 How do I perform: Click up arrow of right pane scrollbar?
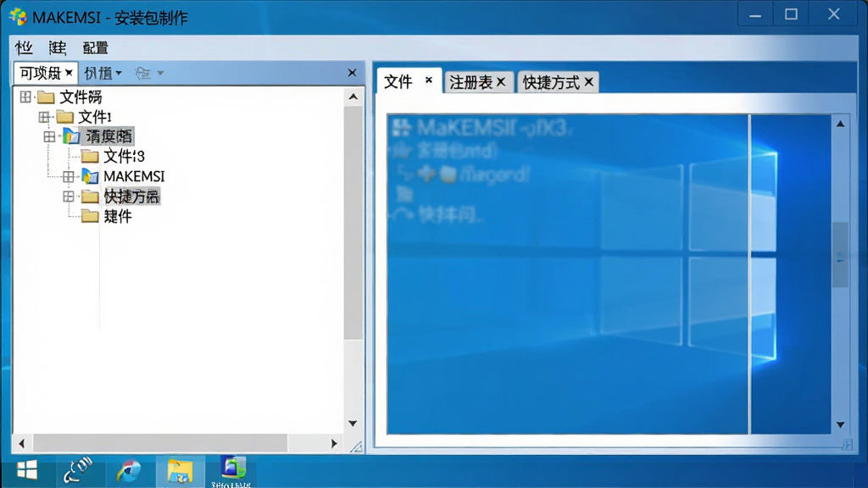coord(840,124)
